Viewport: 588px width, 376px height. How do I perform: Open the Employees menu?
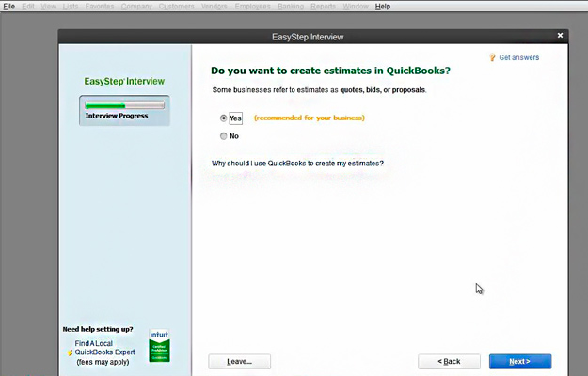[252, 7]
